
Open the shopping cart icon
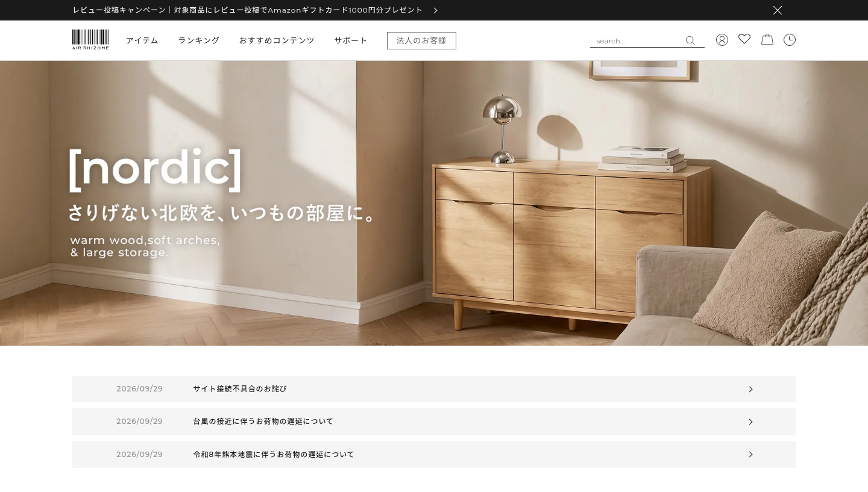(767, 39)
